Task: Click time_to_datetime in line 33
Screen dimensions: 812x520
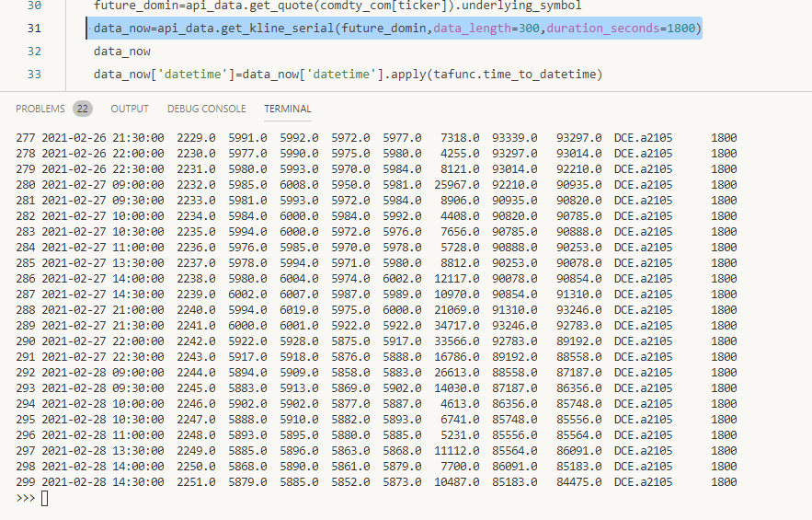Action: point(543,75)
